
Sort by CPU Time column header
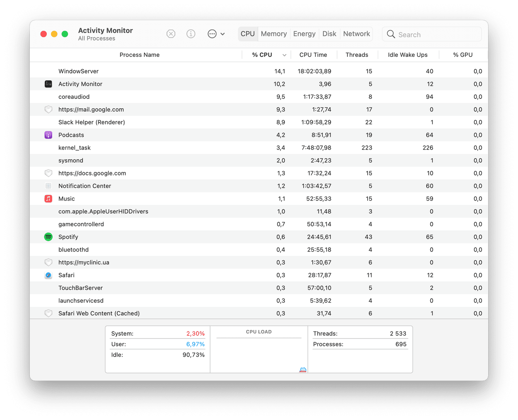pyautogui.click(x=313, y=55)
